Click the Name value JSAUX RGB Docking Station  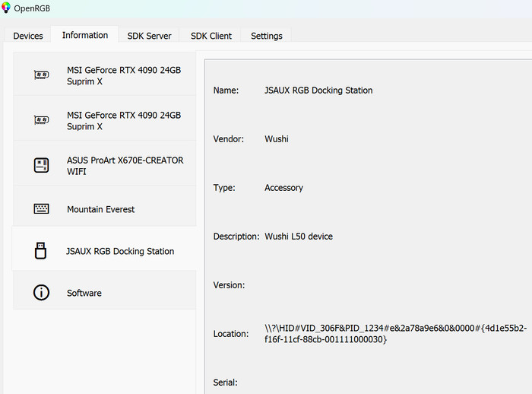coord(318,90)
